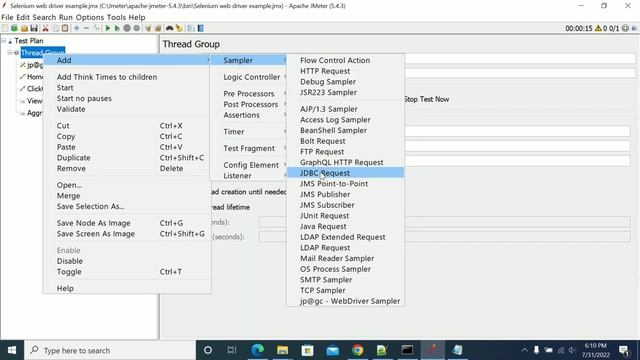This screenshot has height=360, width=640.
Task: Select Debug Sampler entry
Action: tap(346, 81)
